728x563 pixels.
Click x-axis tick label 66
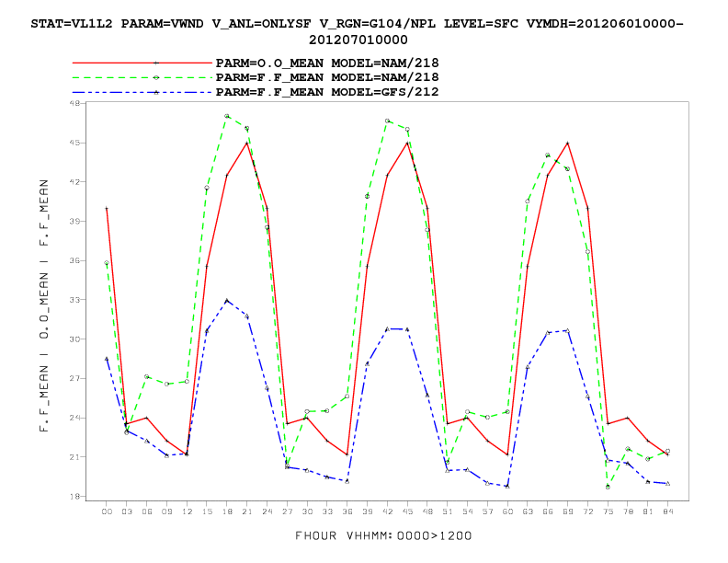(548, 511)
